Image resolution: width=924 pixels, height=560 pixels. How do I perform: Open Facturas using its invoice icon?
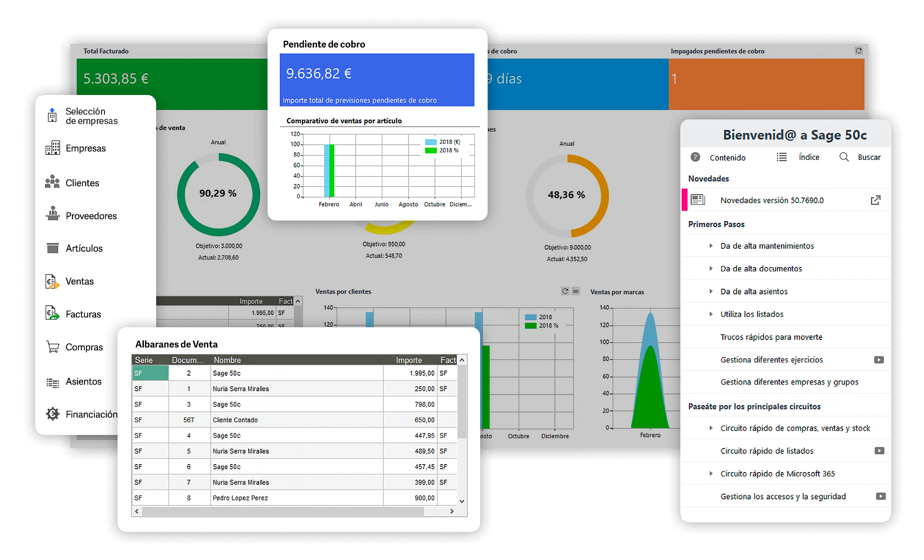tap(52, 313)
